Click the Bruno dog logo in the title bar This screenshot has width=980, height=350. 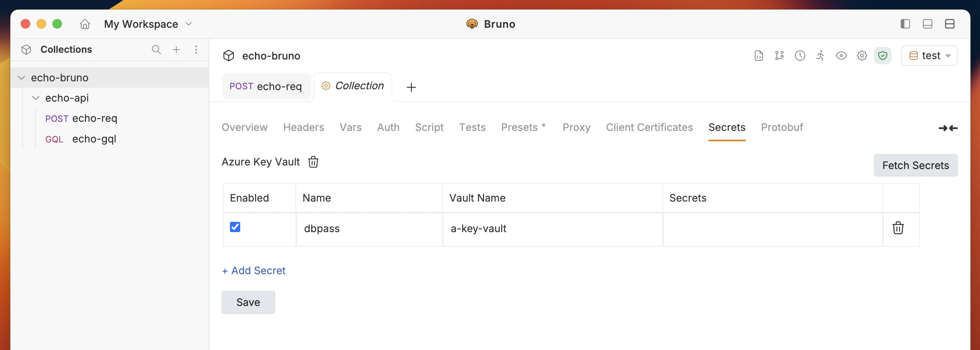coord(472,24)
